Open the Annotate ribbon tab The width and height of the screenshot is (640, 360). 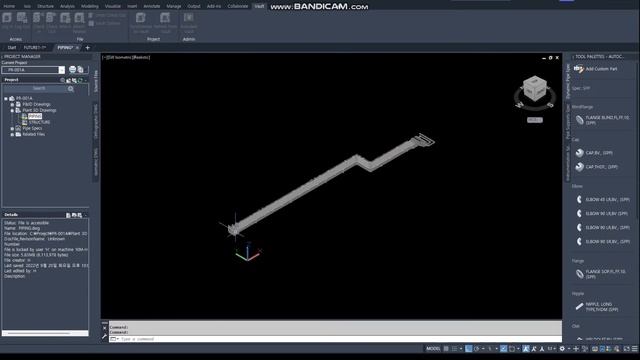[151, 6]
